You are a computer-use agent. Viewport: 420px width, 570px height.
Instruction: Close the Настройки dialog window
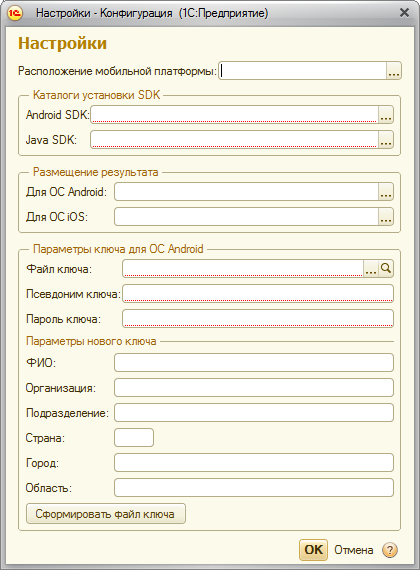point(404,13)
